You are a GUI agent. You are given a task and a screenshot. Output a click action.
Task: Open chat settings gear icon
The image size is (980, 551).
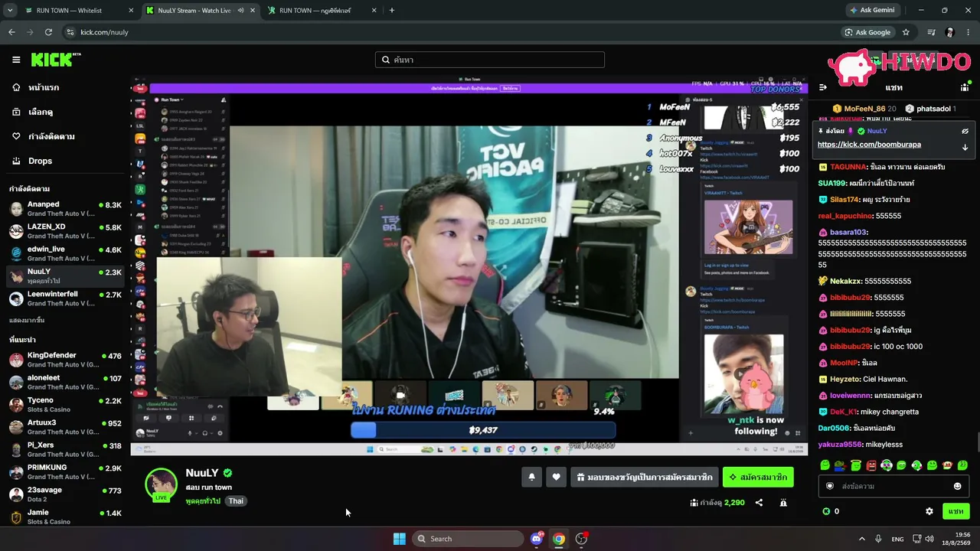(929, 511)
